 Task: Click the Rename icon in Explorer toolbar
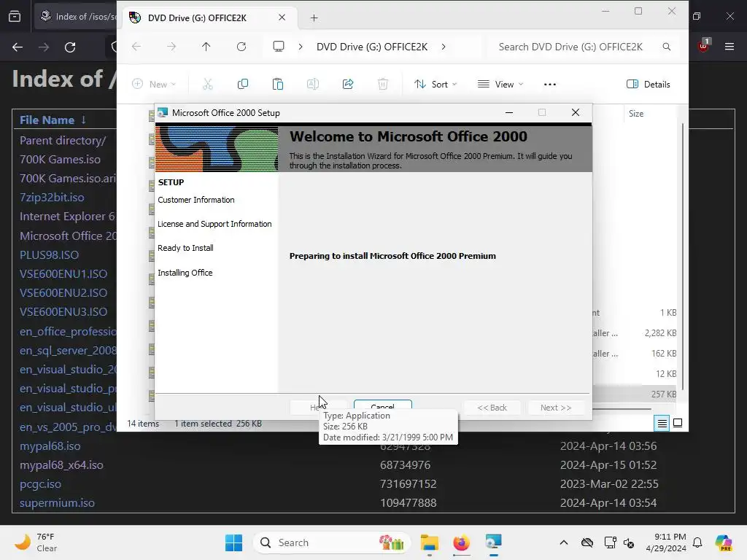312,85
